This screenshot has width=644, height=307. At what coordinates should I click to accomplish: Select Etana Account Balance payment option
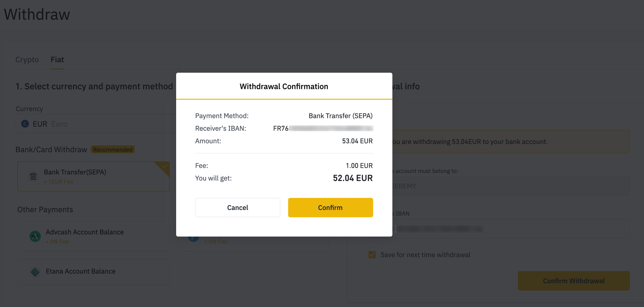click(94, 272)
